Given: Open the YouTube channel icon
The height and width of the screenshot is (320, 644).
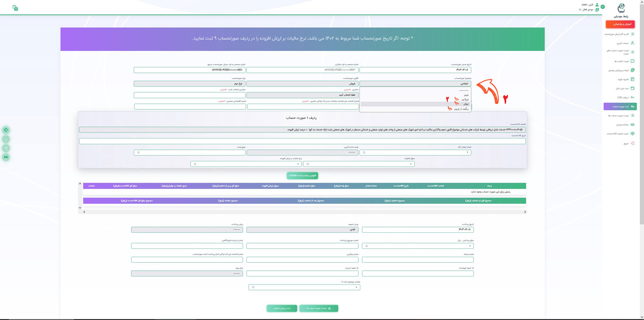Looking at the screenshot, I should (6, 157).
